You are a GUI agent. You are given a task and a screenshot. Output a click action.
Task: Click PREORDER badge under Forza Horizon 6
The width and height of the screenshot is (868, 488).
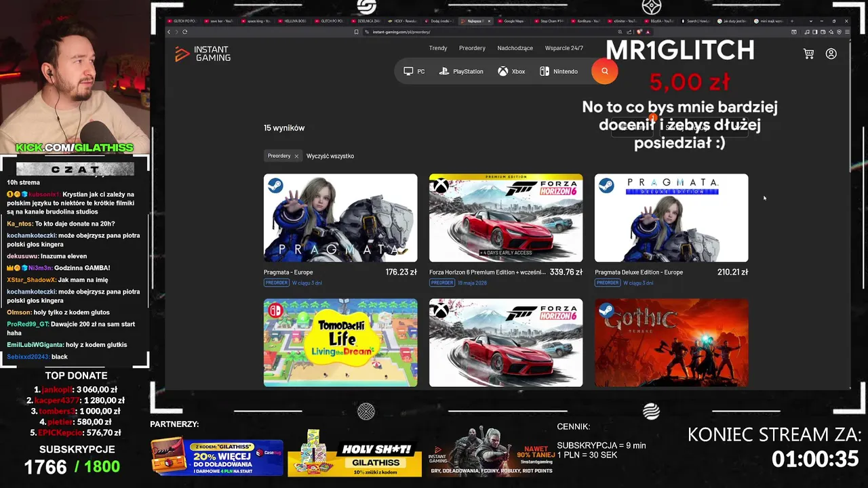click(441, 283)
